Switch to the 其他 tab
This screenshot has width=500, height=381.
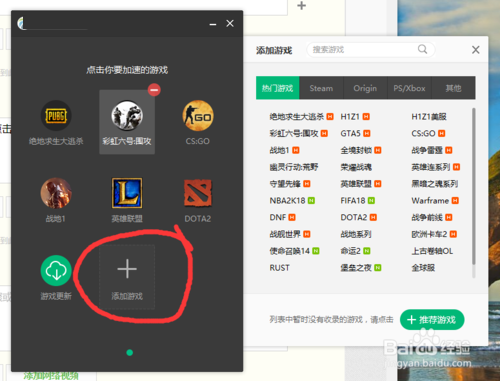tap(453, 88)
